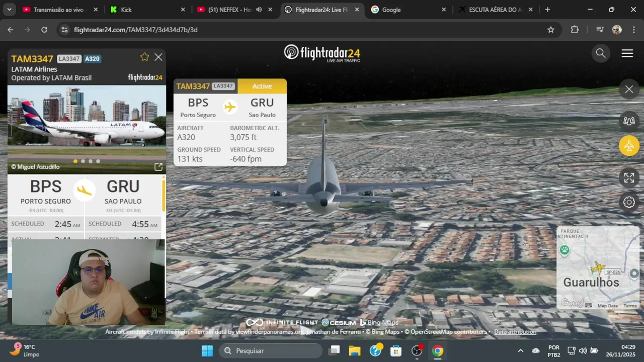Click the POR PTB2 language indicator
The image size is (644, 362).
point(554,350)
